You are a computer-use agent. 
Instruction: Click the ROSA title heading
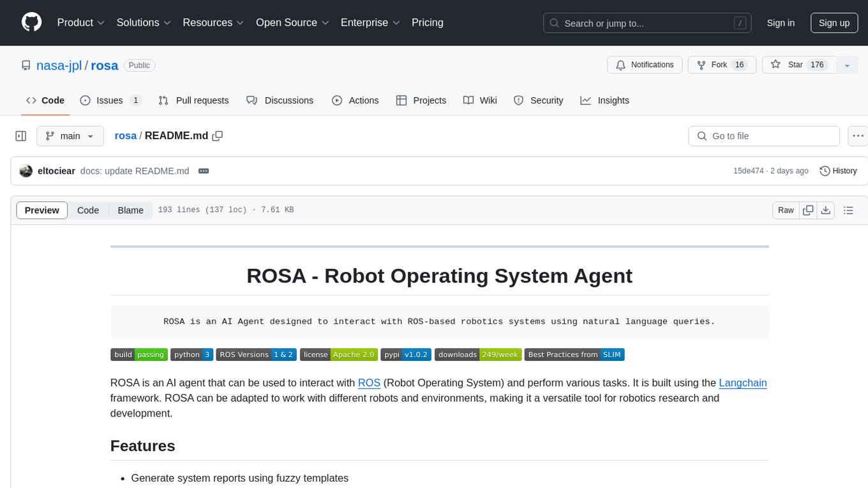click(439, 275)
